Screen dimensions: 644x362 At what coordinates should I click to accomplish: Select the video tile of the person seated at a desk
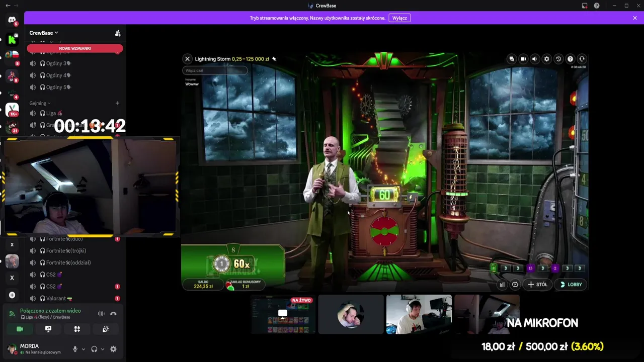(419, 314)
